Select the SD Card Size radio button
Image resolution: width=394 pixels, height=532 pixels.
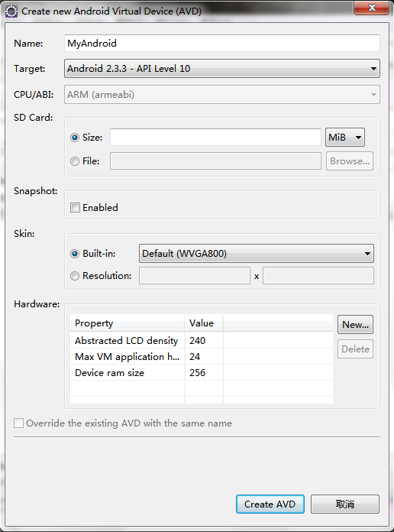click(75, 138)
